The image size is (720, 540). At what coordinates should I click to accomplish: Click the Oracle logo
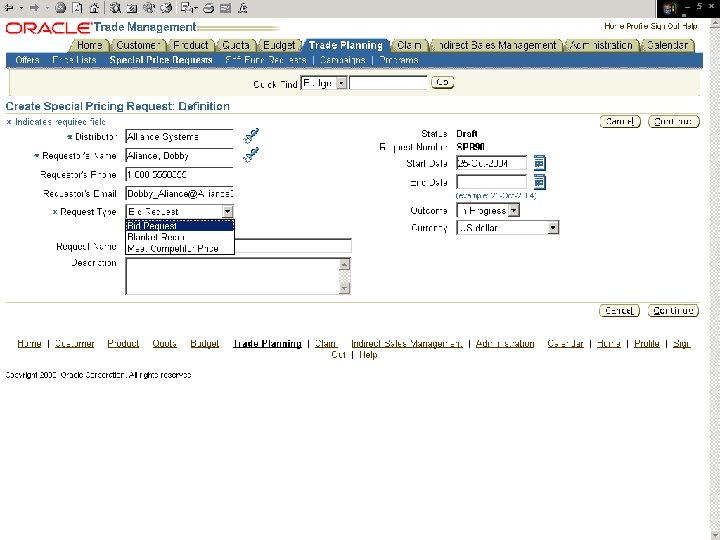point(48,28)
